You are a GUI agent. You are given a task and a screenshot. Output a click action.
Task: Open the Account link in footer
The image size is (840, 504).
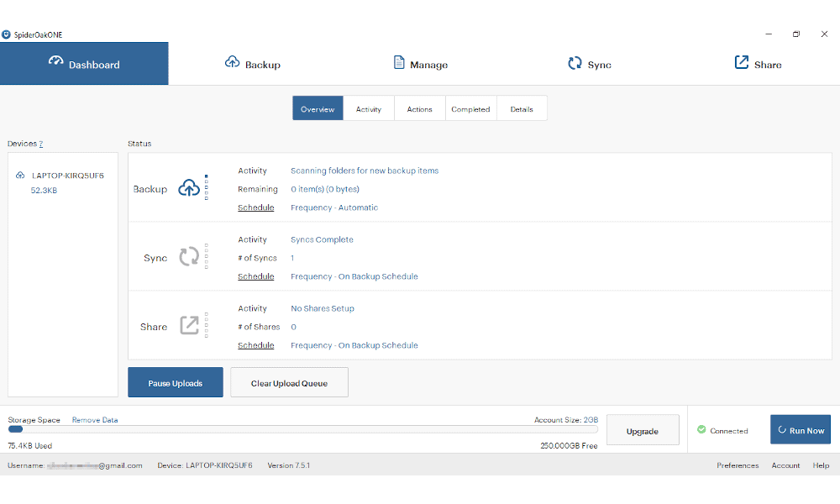(x=785, y=465)
